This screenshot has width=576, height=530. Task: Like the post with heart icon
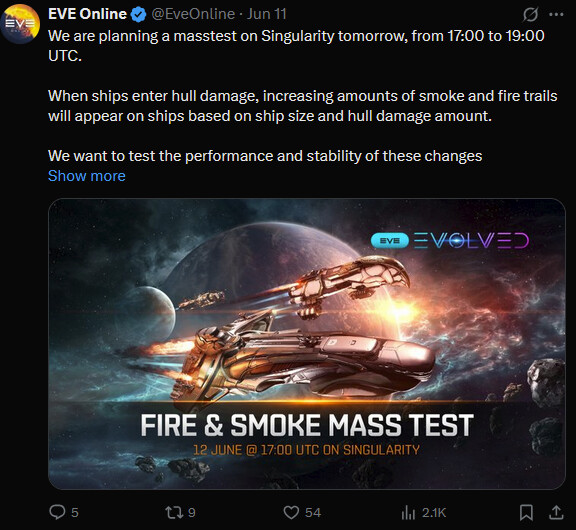(x=291, y=512)
